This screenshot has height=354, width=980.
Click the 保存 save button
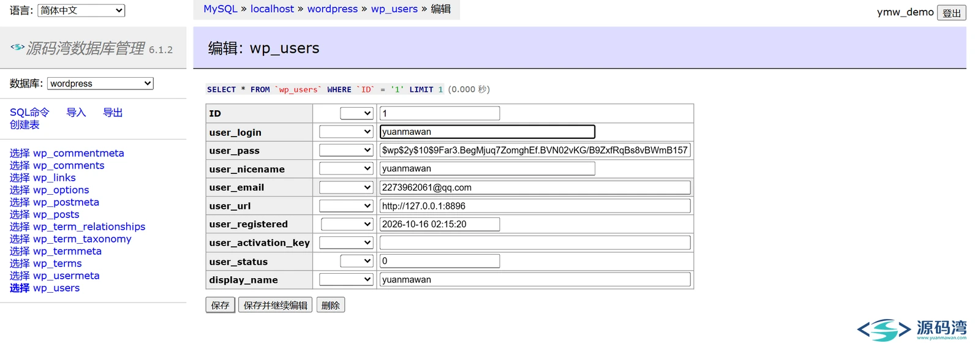(x=221, y=305)
